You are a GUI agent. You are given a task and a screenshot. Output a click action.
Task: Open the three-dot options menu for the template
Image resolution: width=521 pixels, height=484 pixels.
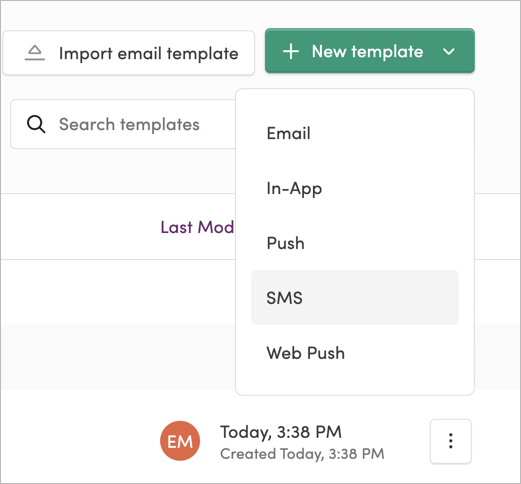[451, 441]
